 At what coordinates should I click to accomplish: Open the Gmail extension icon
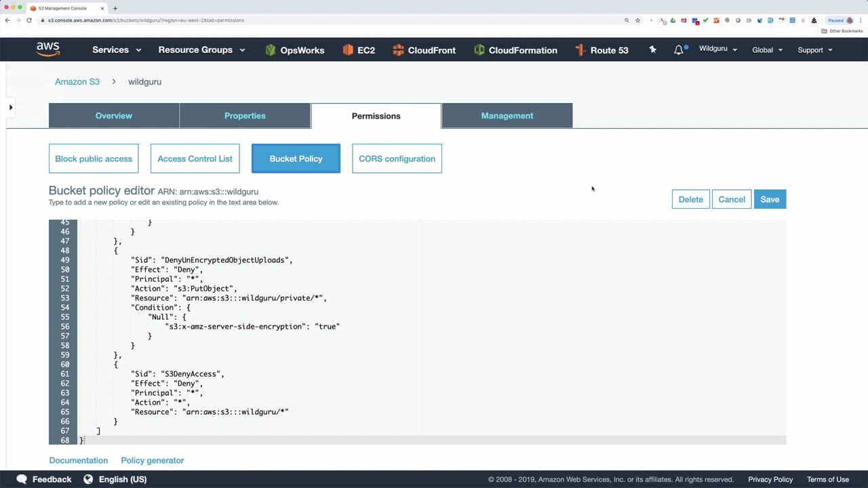click(684, 20)
